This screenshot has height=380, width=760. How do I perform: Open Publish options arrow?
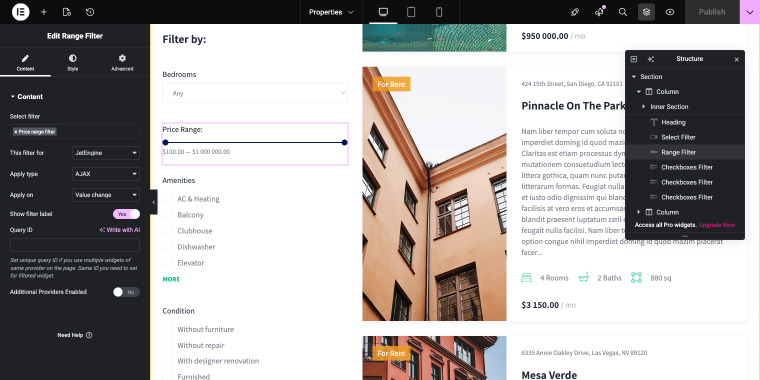point(750,12)
